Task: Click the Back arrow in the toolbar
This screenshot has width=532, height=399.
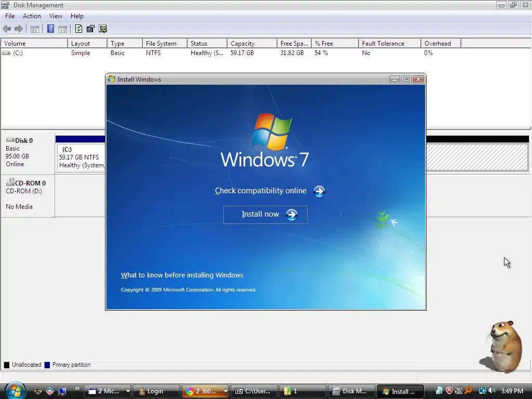Action: [7, 29]
